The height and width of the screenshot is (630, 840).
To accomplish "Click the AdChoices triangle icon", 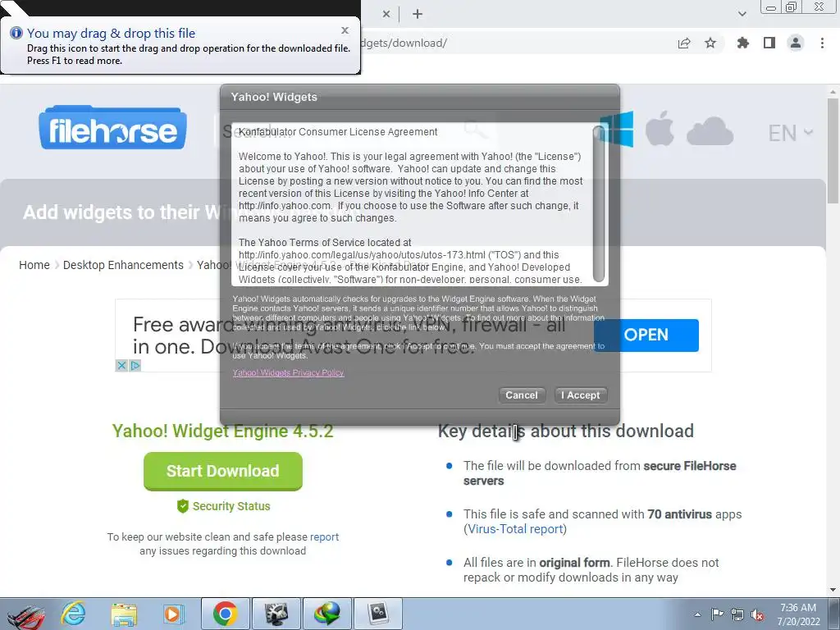I will pyautogui.click(x=135, y=365).
